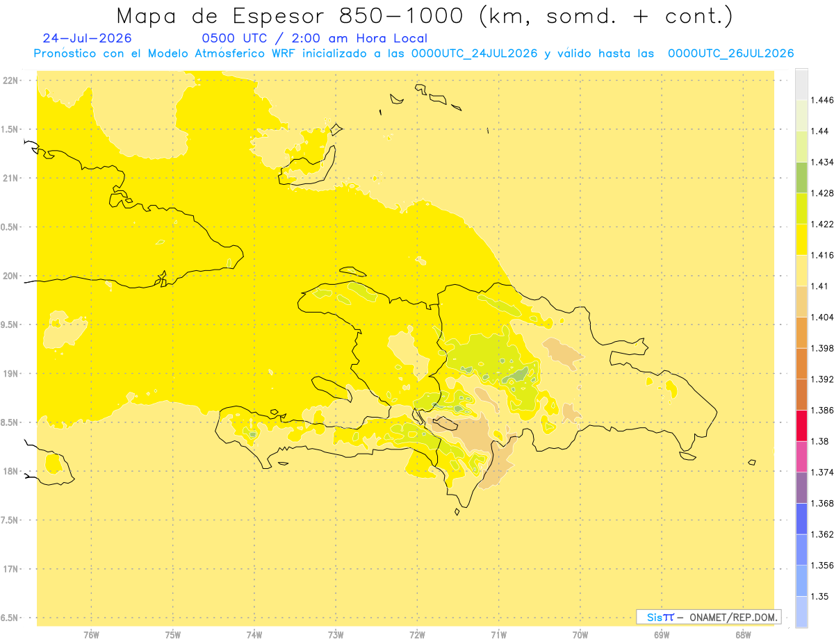The height and width of the screenshot is (644, 834).
Task: Click the colorbar value '1.356'
Action: [x=823, y=565]
